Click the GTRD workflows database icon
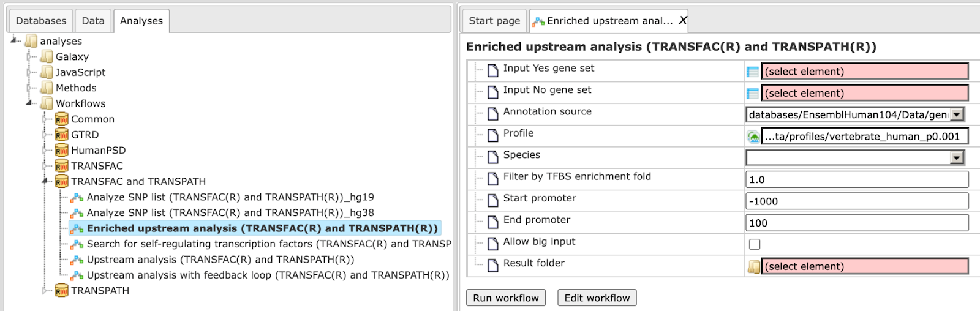Image resolution: width=980 pixels, height=311 pixels. pyautogui.click(x=61, y=135)
